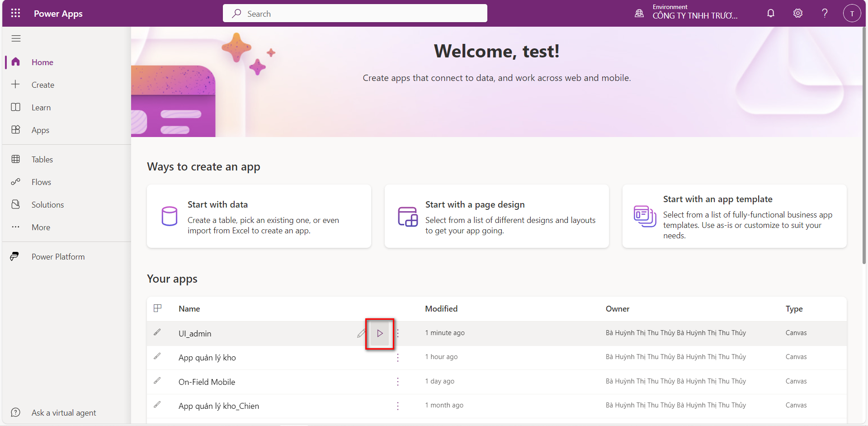Image resolution: width=868 pixels, height=426 pixels.
Task: Click the edit pencil next to UI_admin
Action: [x=361, y=333]
